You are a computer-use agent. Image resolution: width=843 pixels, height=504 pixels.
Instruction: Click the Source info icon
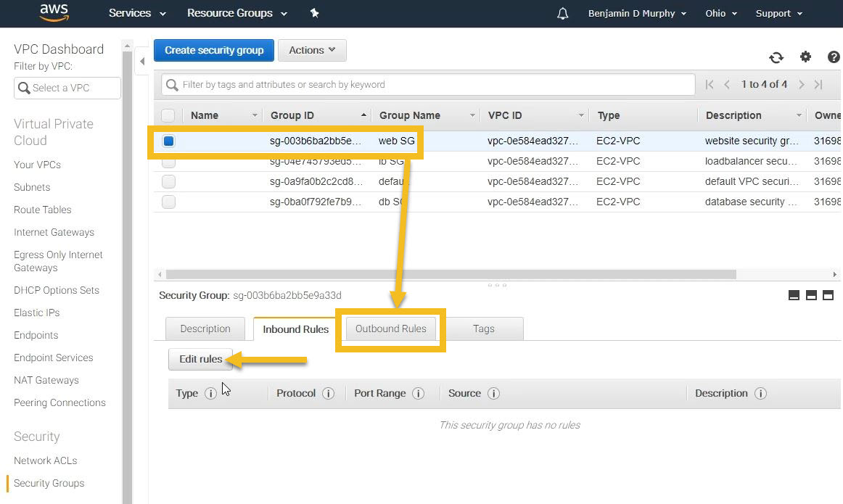pyautogui.click(x=493, y=393)
